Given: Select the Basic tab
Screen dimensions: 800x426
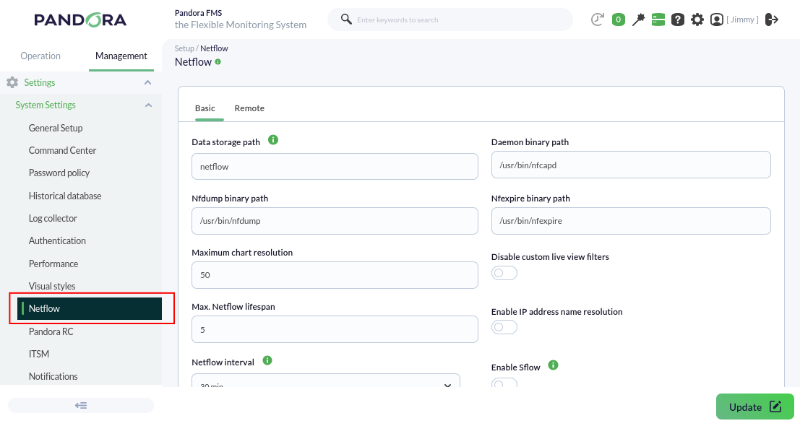Looking at the screenshot, I should click(205, 108).
